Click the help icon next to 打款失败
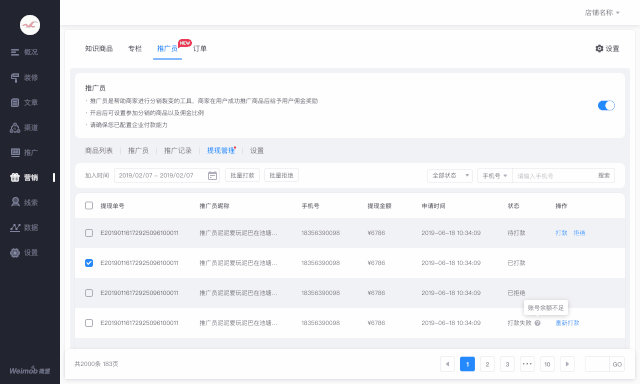640x384 pixels. pos(537,323)
